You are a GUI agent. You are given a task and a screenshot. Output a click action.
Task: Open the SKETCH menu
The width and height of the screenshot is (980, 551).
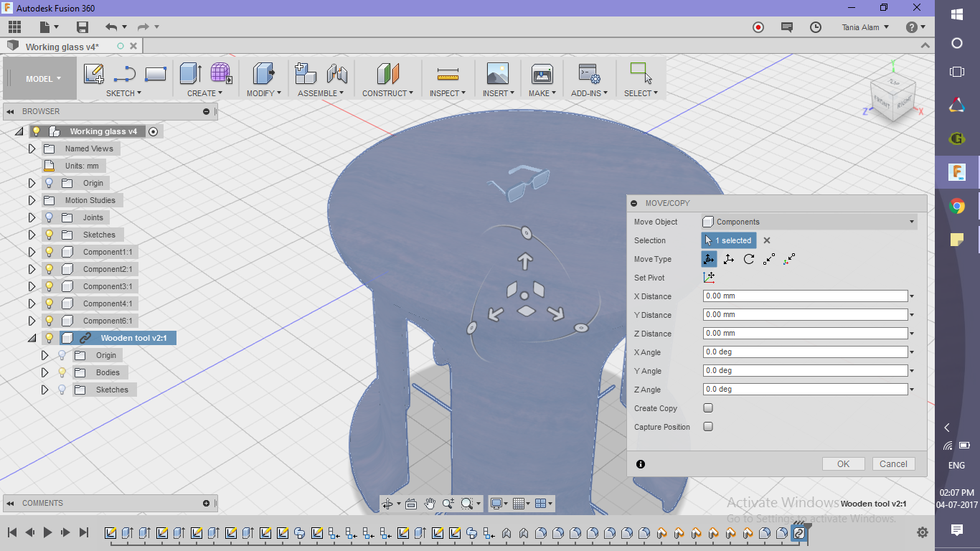(123, 93)
